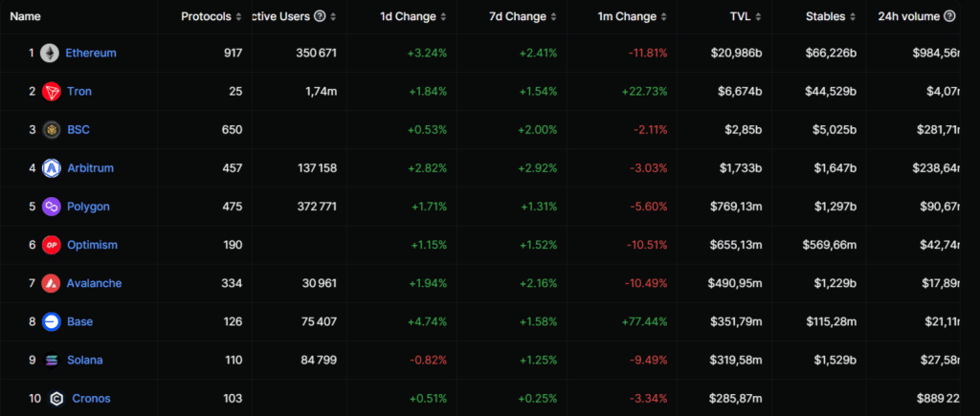The height and width of the screenshot is (416, 980).
Task: Open the Active Users help tooltip icon
Action: click(320, 16)
